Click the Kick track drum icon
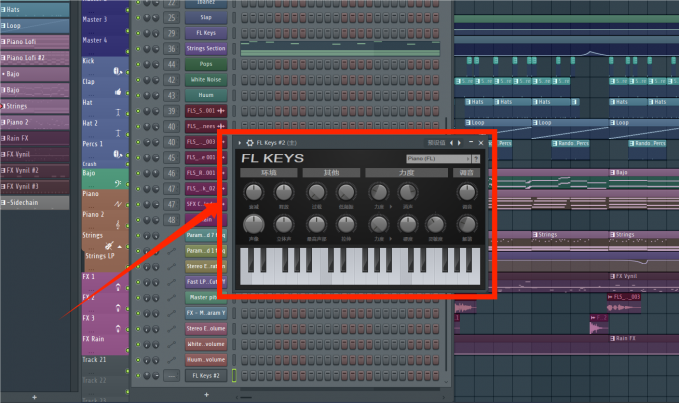679x403 pixels. (117, 71)
